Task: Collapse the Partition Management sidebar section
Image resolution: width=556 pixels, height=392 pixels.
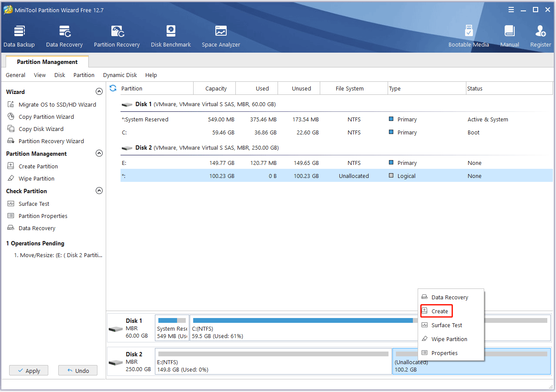Action: (99, 154)
